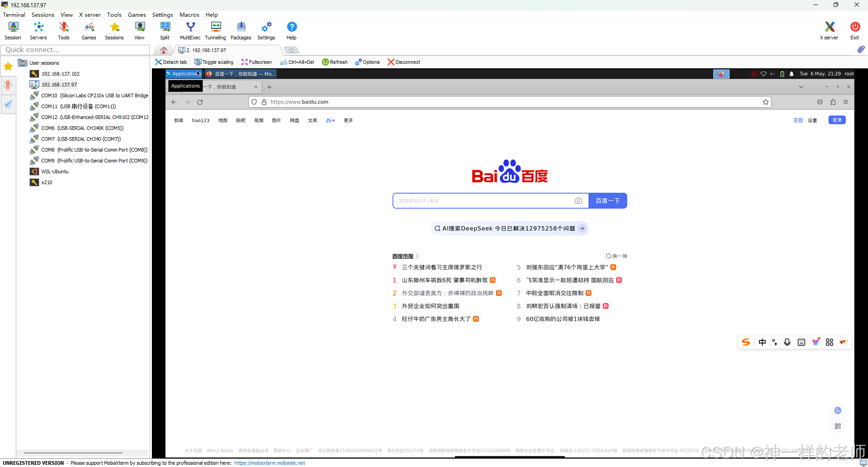Viewport: 868px width, 467px height.
Task: Refresh the remote session
Action: tap(335, 62)
